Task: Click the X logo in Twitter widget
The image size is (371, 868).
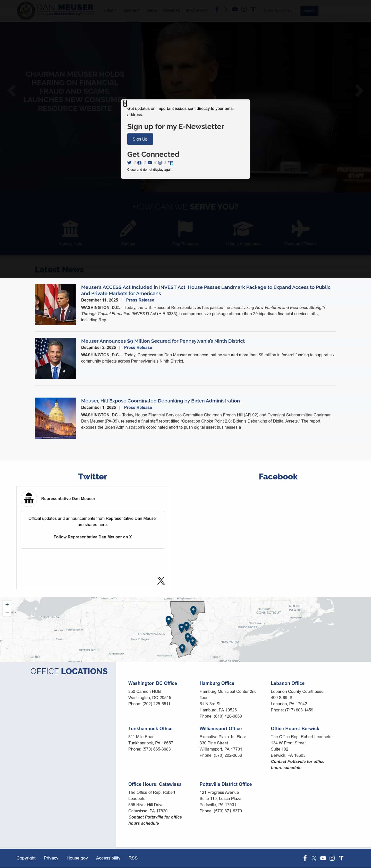Action: [x=161, y=580]
